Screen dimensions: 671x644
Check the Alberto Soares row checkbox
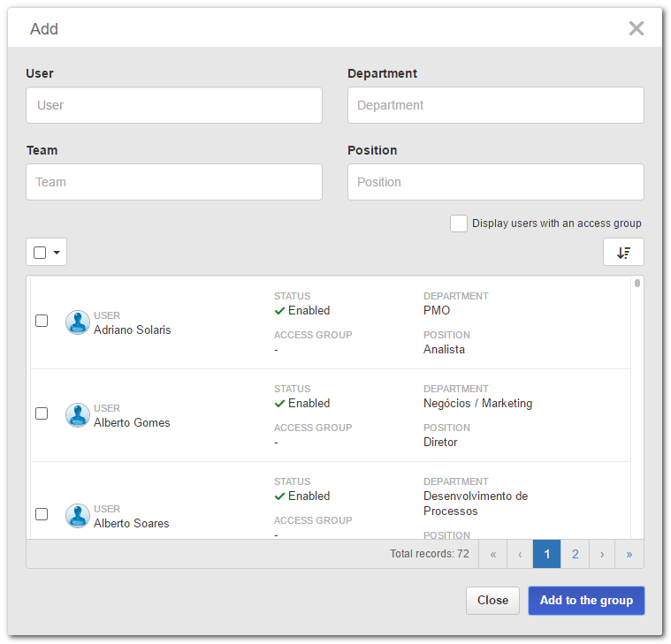tap(42, 514)
